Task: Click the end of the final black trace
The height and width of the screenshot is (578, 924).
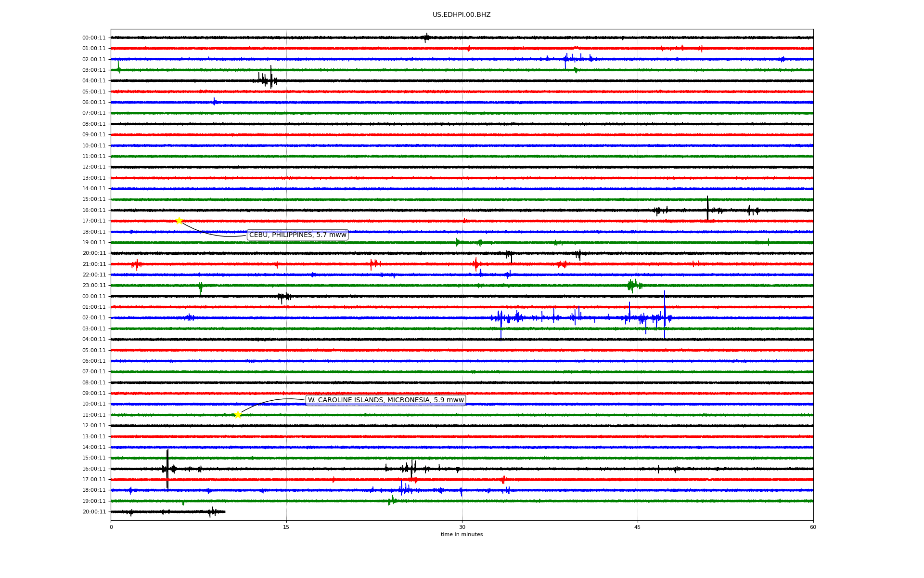Action: (225, 512)
